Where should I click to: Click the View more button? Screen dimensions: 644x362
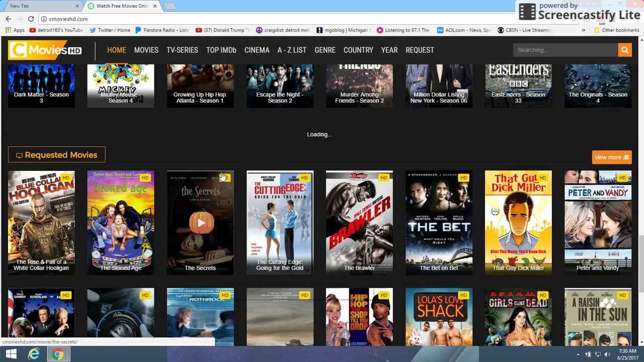click(611, 157)
